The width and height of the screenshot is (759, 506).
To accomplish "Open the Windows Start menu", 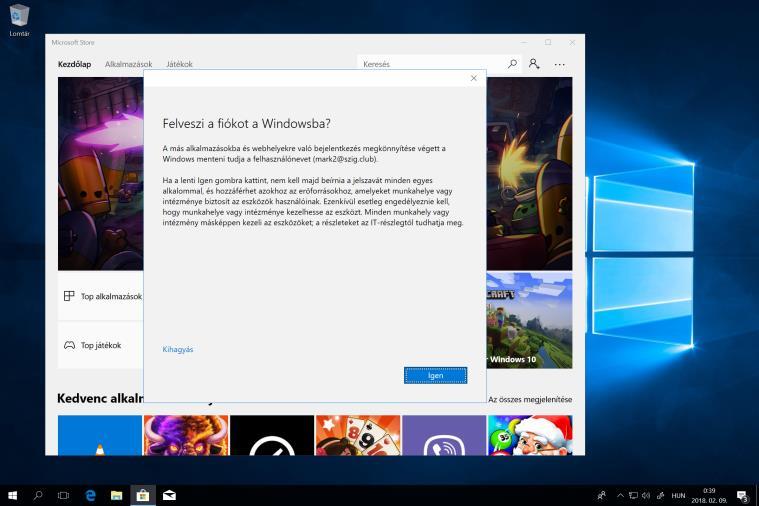I will (13, 495).
